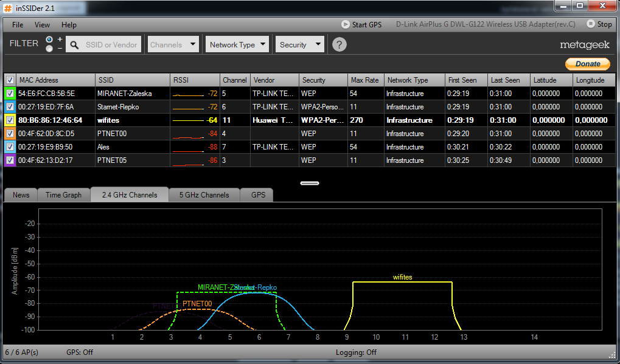Screen dimensions: 620x364
Task: Switch to the News tab
Action: point(21,195)
